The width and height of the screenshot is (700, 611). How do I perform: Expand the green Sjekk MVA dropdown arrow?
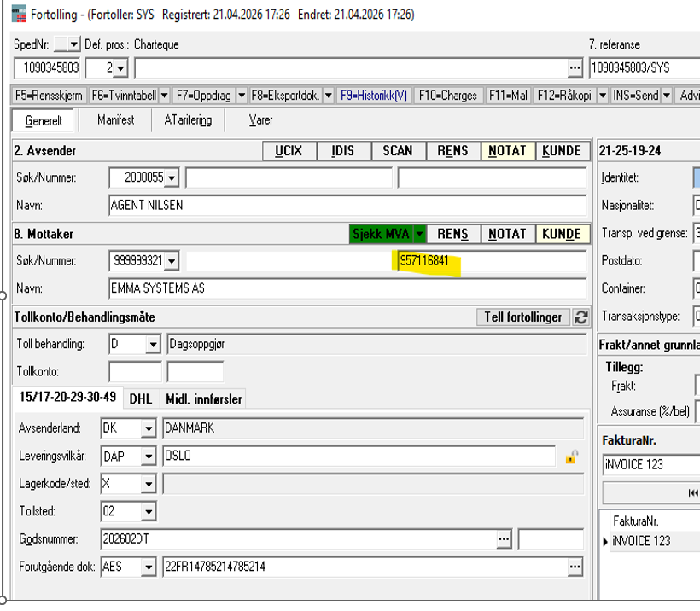pyautogui.click(x=420, y=234)
